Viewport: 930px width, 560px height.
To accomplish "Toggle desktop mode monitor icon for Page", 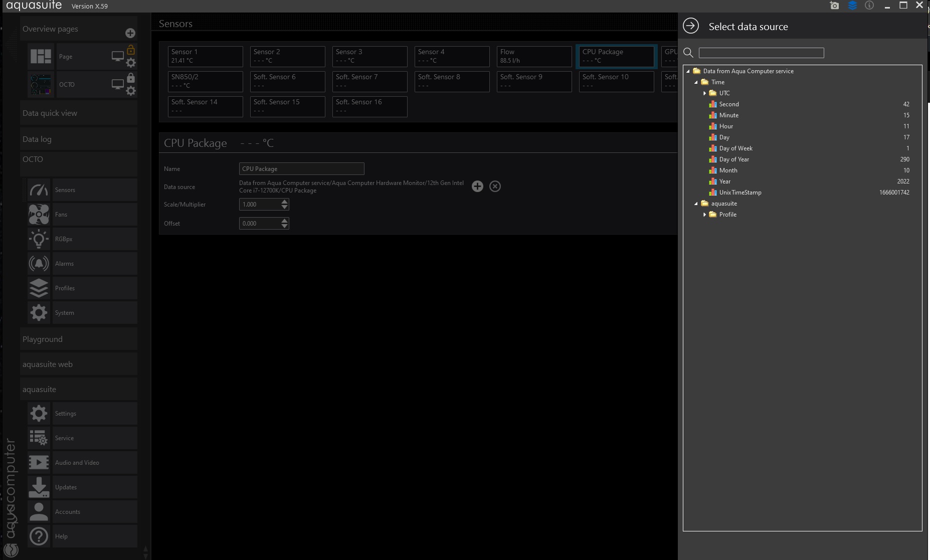I will (x=117, y=57).
